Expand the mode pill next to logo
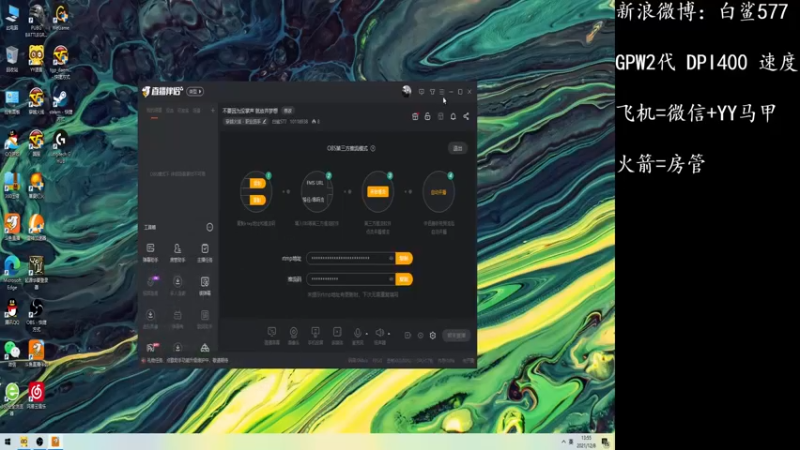This screenshot has width=800, height=450. (x=195, y=91)
